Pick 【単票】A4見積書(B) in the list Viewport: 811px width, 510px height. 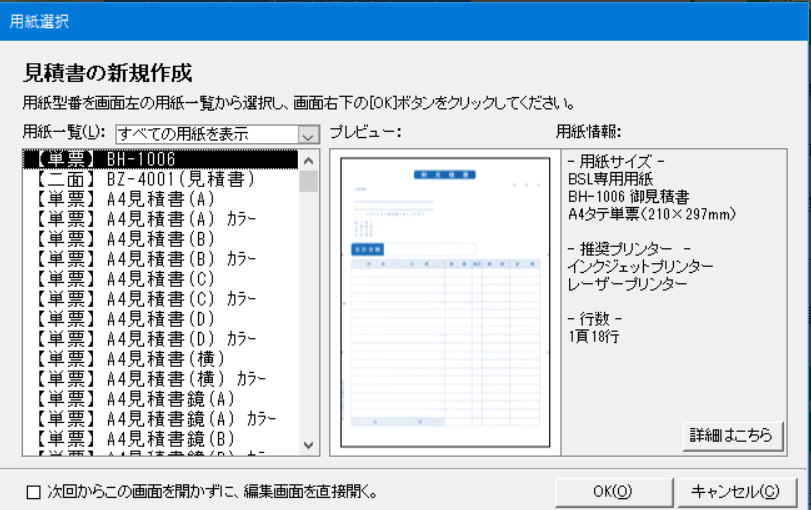coord(160,239)
